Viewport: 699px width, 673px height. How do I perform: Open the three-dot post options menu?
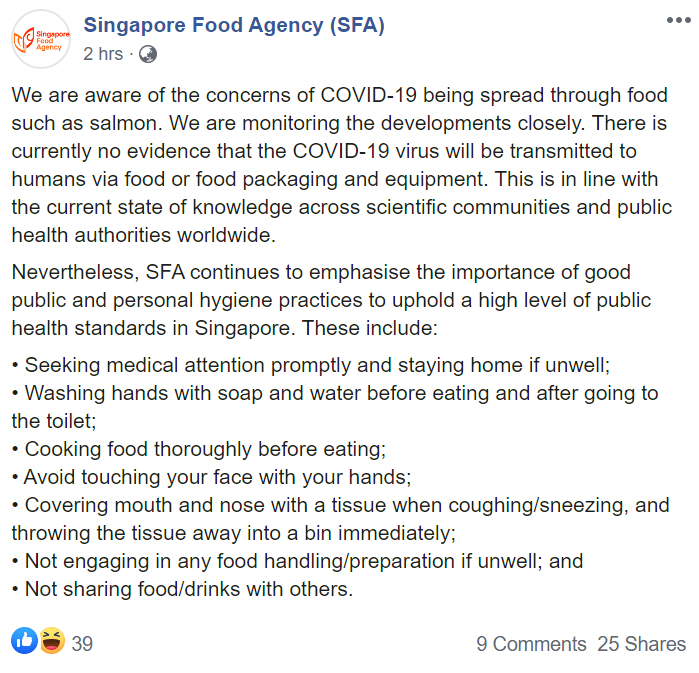[676, 22]
